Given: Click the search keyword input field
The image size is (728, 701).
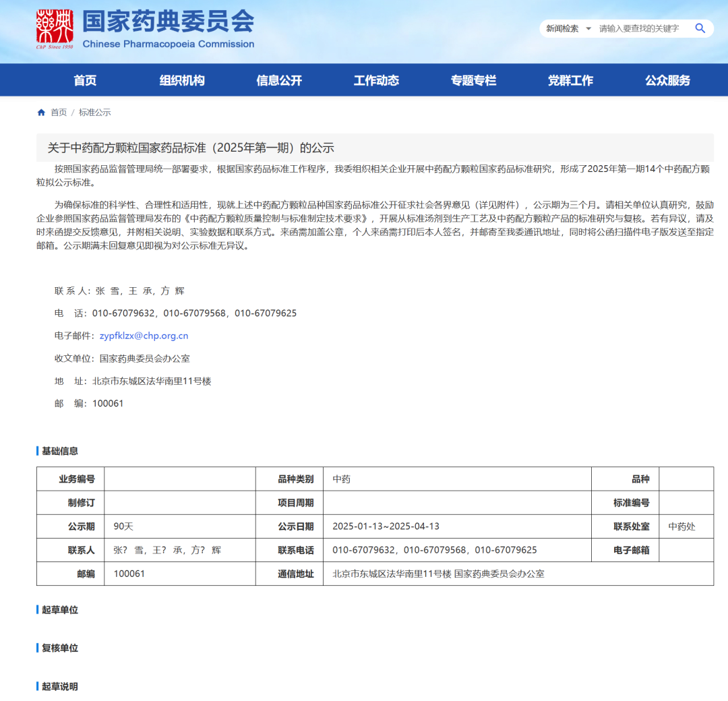Looking at the screenshot, I should pos(640,28).
